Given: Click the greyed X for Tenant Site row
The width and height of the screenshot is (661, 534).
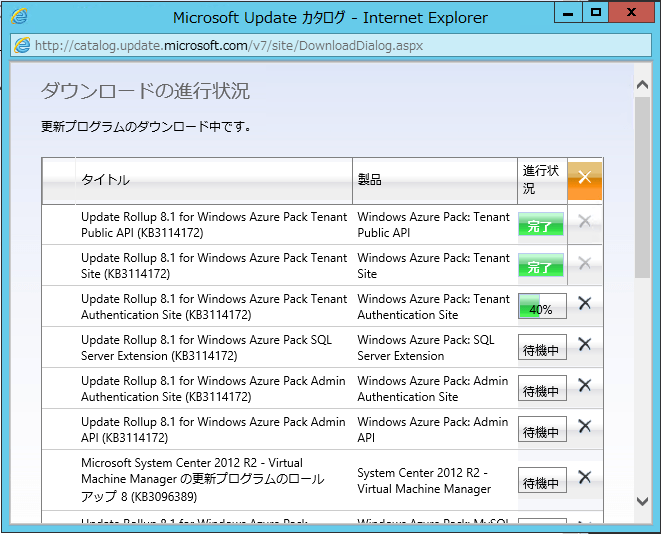Looking at the screenshot, I should pos(585,263).
